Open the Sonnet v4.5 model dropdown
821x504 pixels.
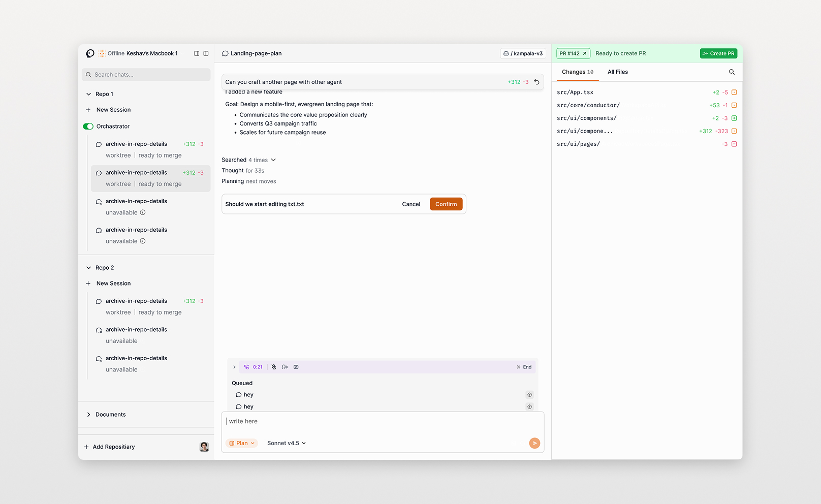pos(287,443)
